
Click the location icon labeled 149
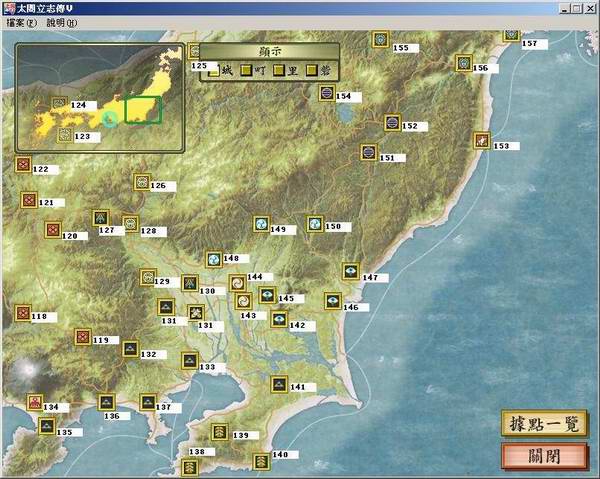tap(262, 224)
